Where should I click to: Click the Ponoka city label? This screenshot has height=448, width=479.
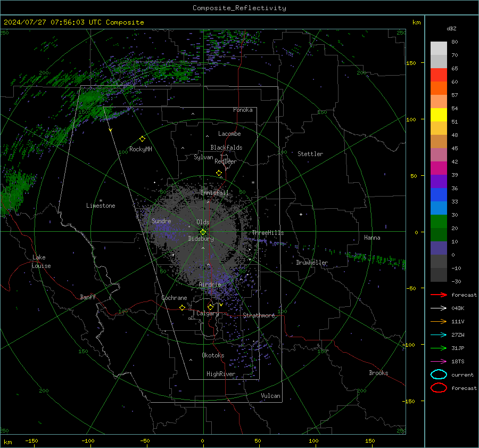point(243,110)
